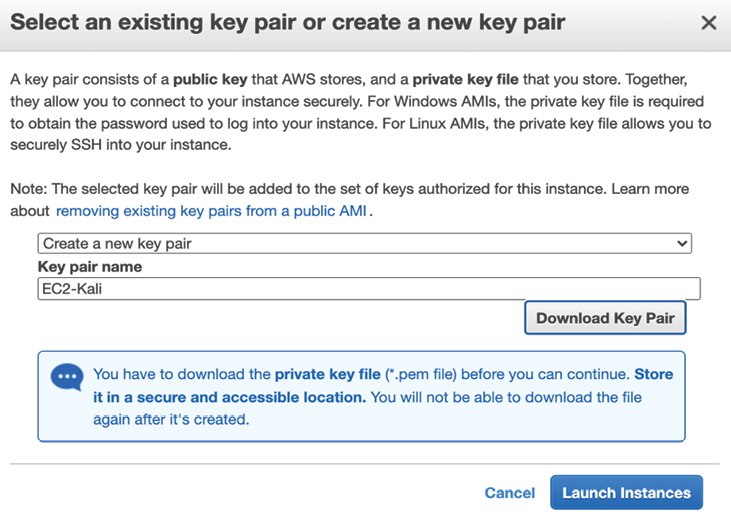Open the 'Create a new key pair' dropdown
731x513 pixels.
pos(365,243)
